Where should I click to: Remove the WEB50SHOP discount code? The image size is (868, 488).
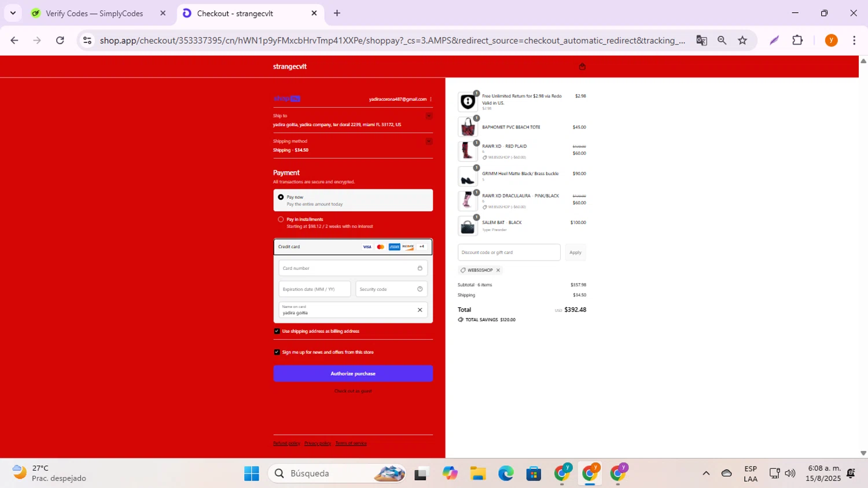(x=498, y=270)
